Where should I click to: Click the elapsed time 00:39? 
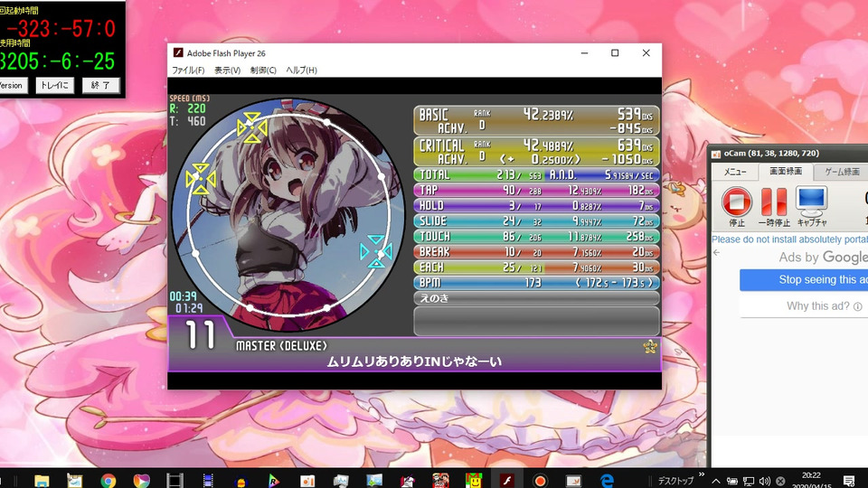[184, 296]
